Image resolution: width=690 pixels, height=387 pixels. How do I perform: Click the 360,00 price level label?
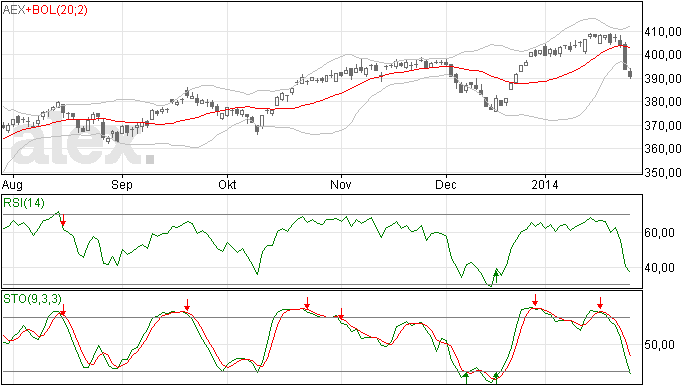663,149
